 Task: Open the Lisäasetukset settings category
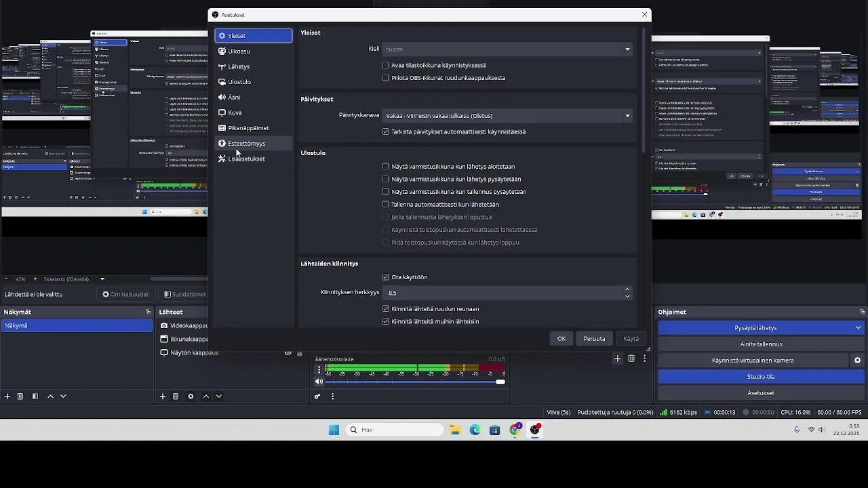254,159
